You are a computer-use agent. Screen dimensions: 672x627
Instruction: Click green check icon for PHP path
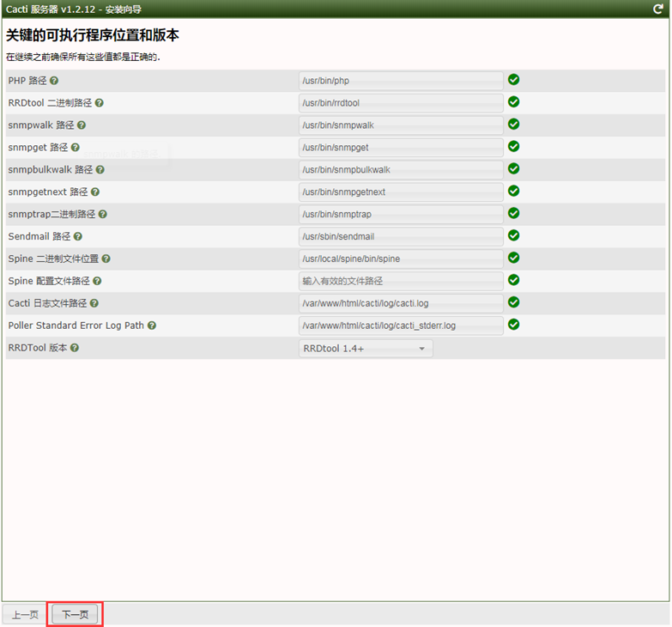[513, 80]
